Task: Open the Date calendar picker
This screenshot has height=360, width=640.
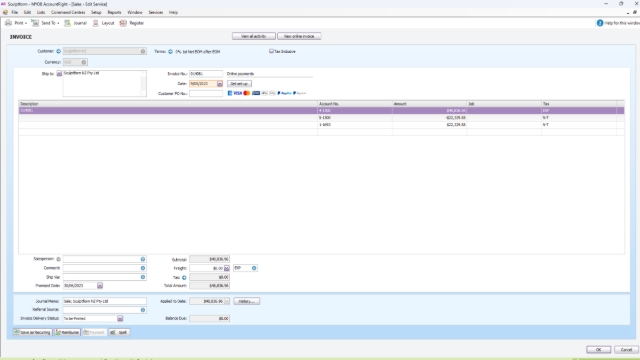Action: pos(220,84)
